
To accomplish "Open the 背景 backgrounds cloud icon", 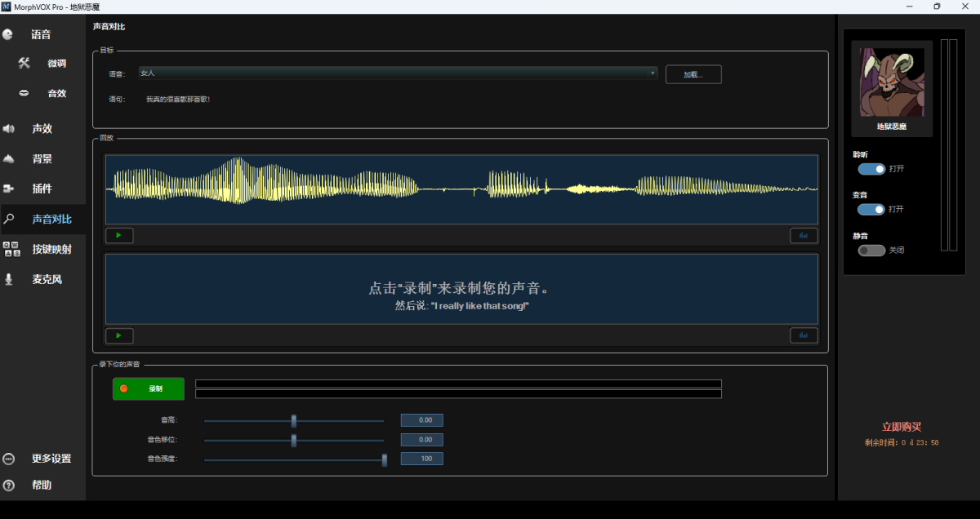I will pyautogui.click(x=8, y=158).
